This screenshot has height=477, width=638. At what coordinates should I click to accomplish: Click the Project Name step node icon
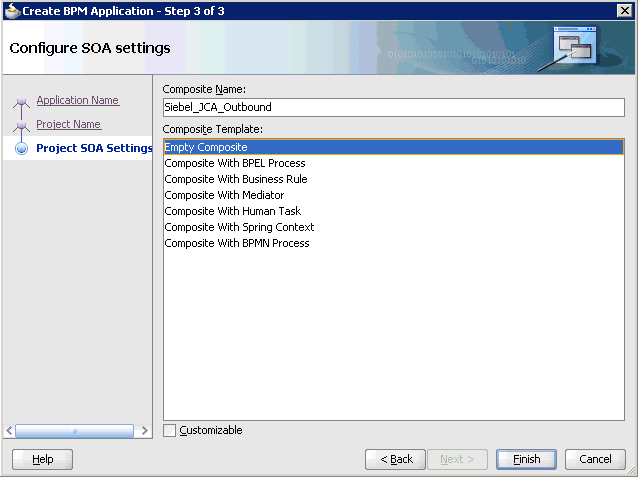(22, 125)
